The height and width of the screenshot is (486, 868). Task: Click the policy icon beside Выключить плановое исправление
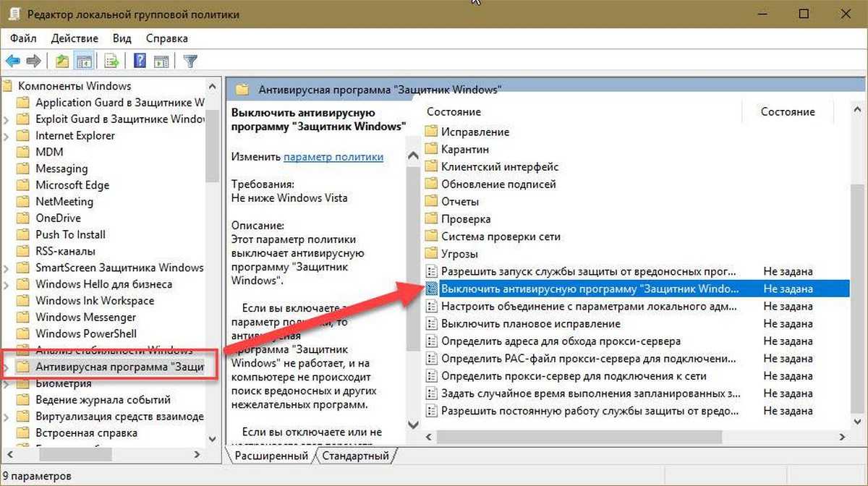pyautogui.click(x=432, y=323)
